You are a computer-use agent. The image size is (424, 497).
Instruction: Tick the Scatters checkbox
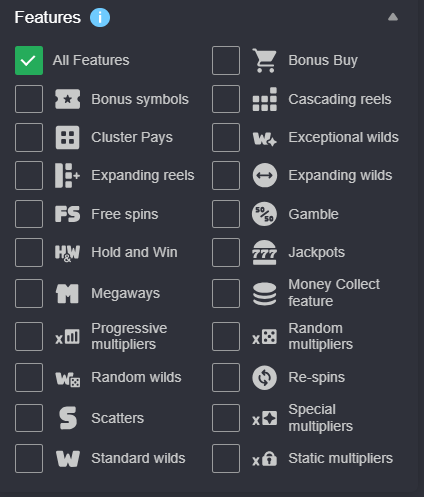(29, 418)
